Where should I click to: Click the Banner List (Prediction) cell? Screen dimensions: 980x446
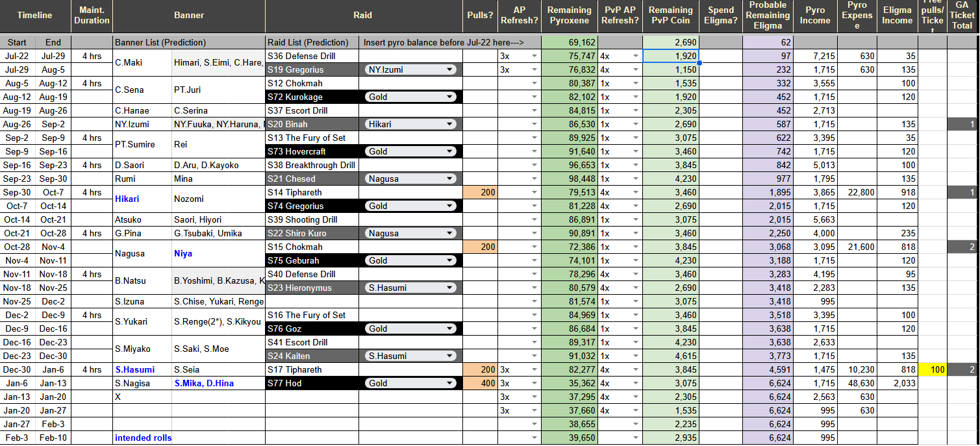pos(189,42)
